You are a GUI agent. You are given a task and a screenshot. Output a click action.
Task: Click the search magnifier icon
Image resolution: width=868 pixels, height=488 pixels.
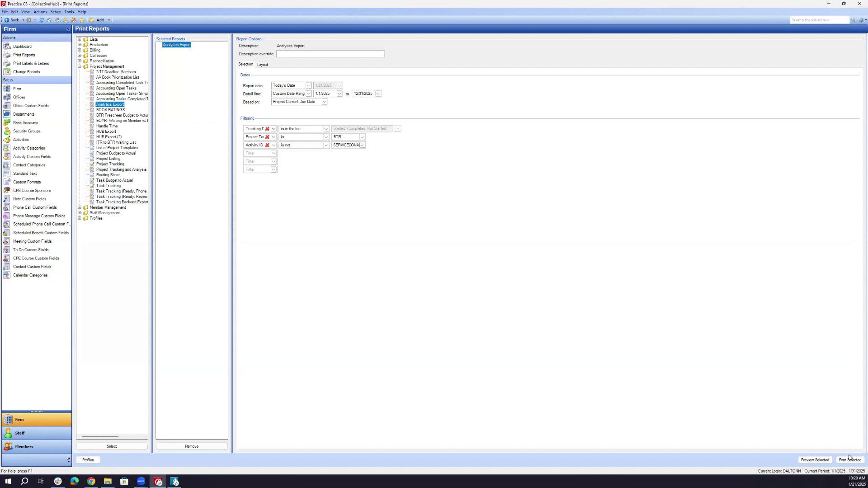point(853,20)
